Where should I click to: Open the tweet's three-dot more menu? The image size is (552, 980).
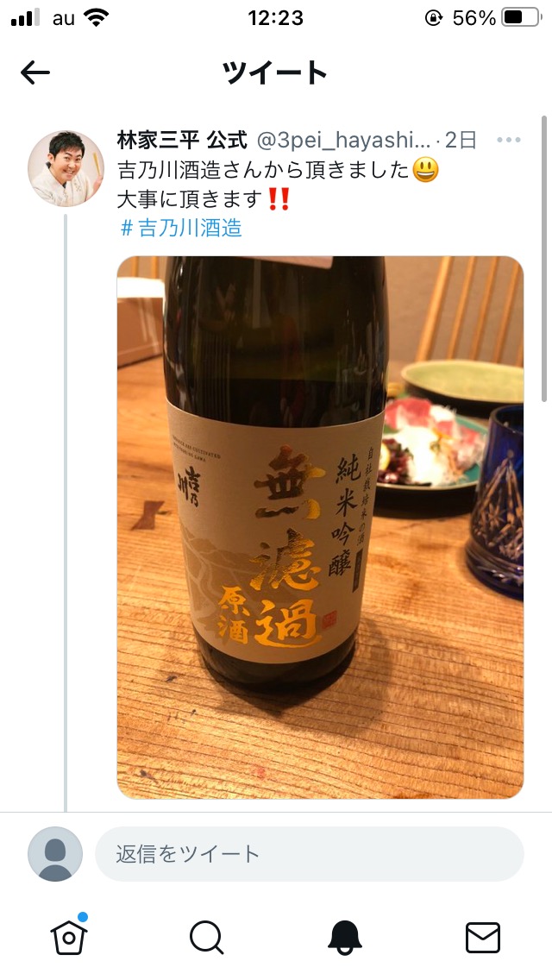tap(508, 140)
